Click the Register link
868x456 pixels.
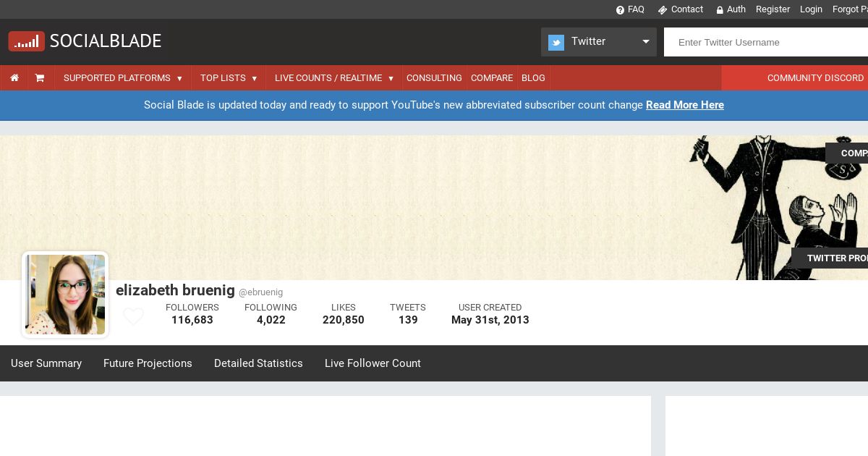click(773, 9)
